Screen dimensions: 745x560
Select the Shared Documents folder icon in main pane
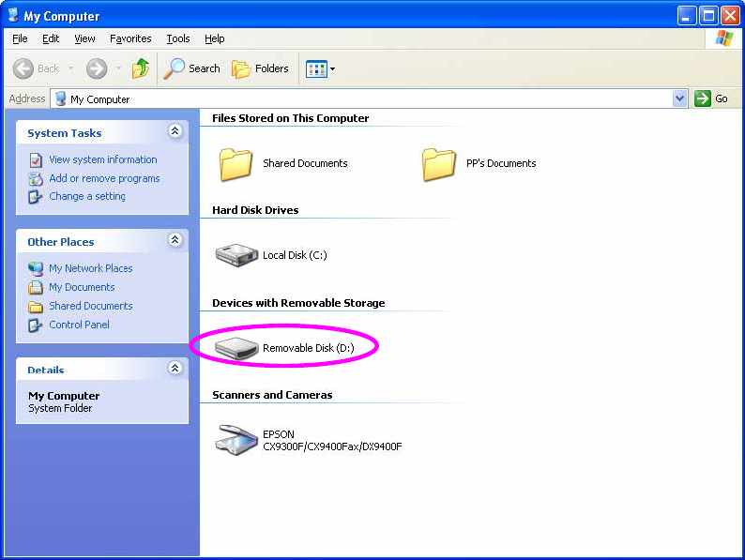(236, 164)
